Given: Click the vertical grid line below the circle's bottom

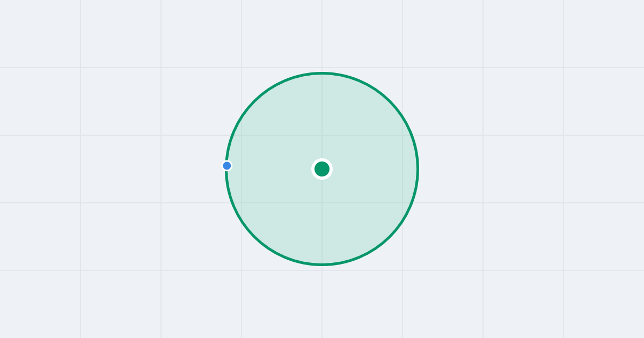Looking at the screenshot, I should pos(322,300).
